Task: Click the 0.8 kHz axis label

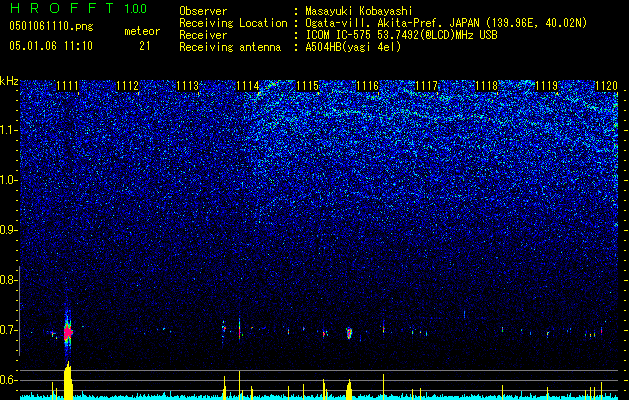Action: (9, 280)
